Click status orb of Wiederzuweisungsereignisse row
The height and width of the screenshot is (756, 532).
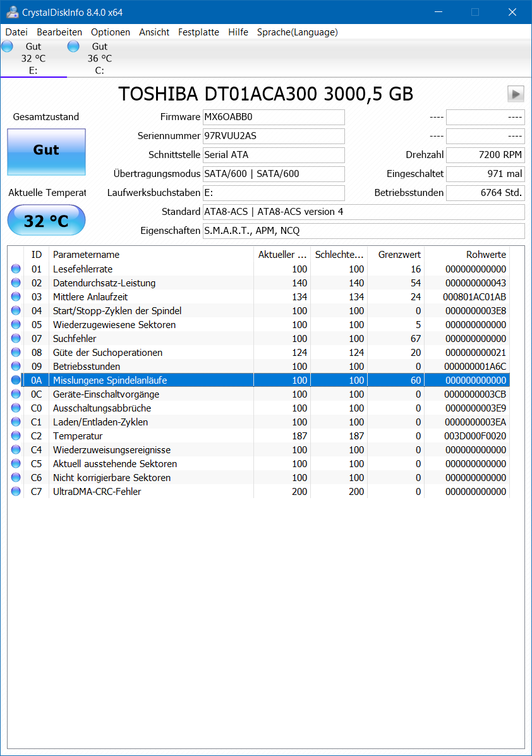[16, 449]
